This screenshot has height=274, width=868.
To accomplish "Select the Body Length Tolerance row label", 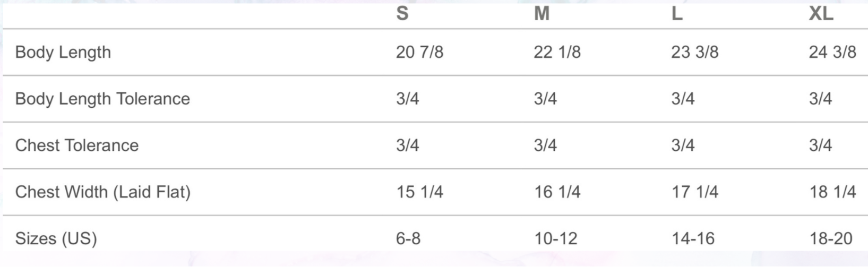I will (x=102, y=99).
